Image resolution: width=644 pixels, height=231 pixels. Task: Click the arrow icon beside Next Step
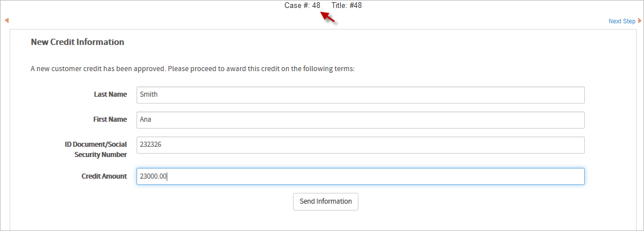(x=639, y=21)
